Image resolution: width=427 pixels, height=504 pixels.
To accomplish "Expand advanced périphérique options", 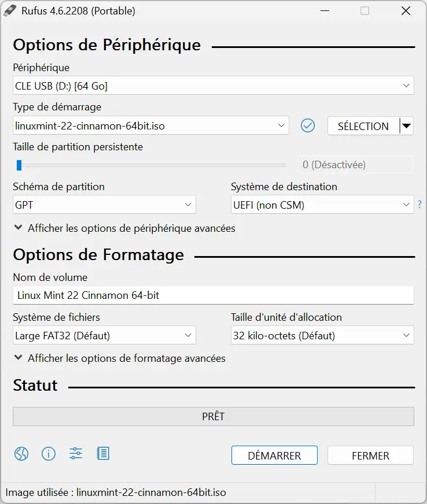I will pyautogui.click(x=125, y=228).
